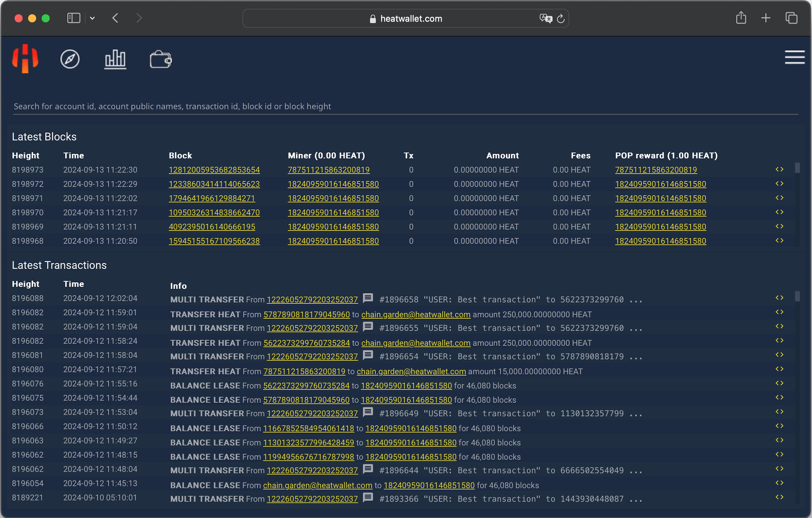This screenshot has width=812, height=518.
Task: Open miner 787511215863200819 in block 8198973
Action: [x=329, y=170]
